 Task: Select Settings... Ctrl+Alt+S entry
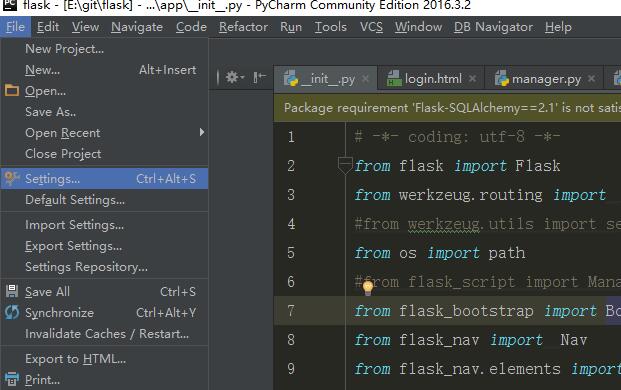click(105, 179)
